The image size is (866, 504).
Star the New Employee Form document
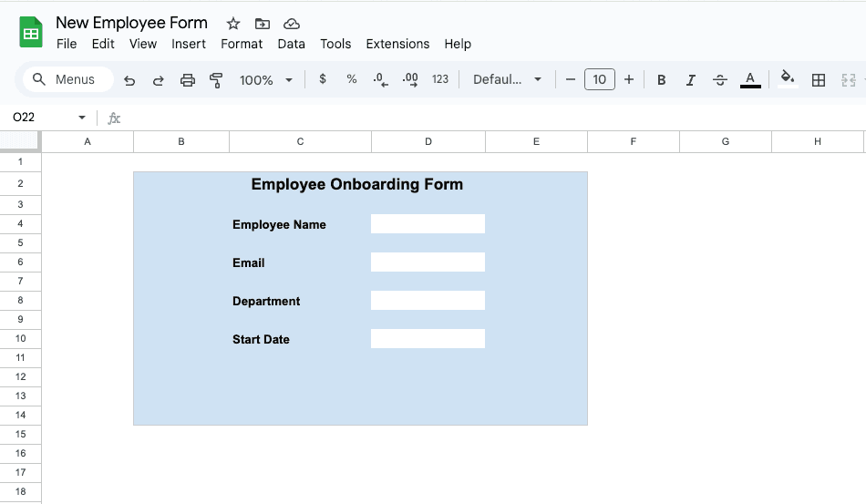coord(233,24)
